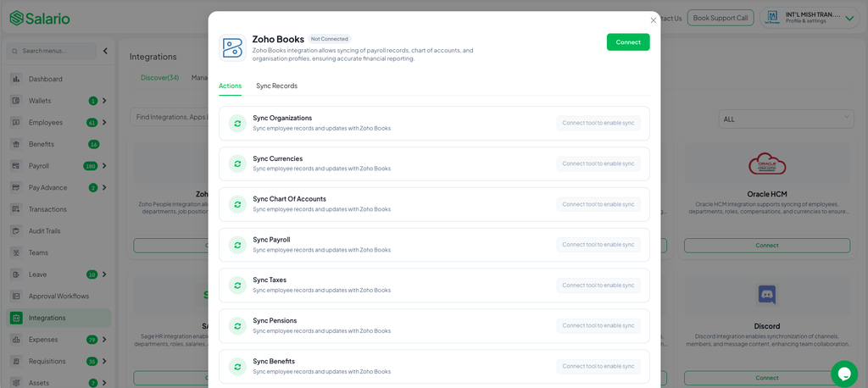
Task: Select the Employees sidebar icon
Action: tap(16, 122)
